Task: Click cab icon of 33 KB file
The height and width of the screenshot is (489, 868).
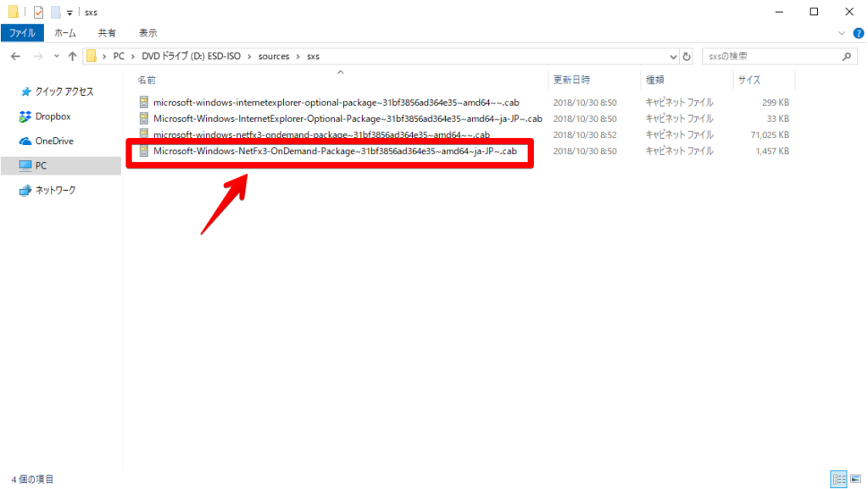Action: (x=144, y=119)
